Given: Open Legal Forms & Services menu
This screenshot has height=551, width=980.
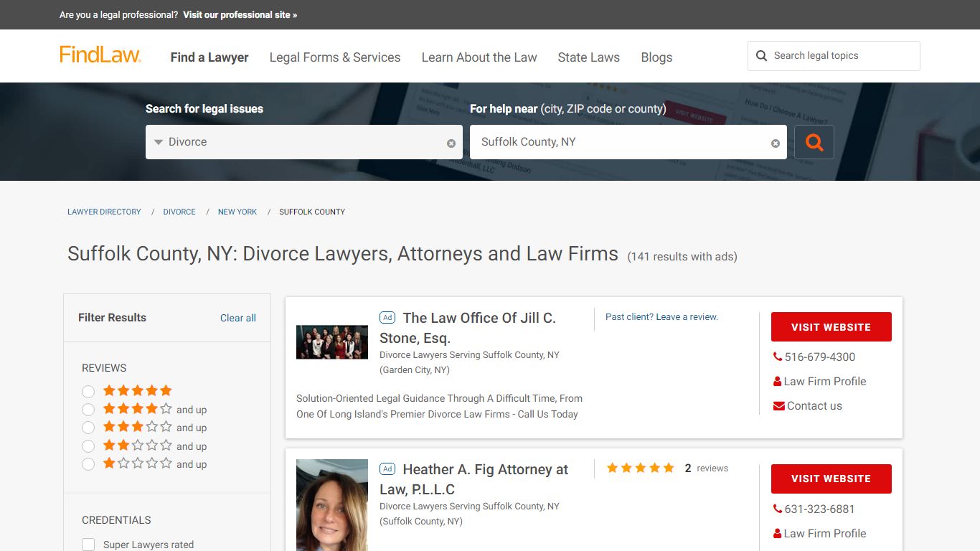Looking at the screenshot, I should [x=335, y=57].
